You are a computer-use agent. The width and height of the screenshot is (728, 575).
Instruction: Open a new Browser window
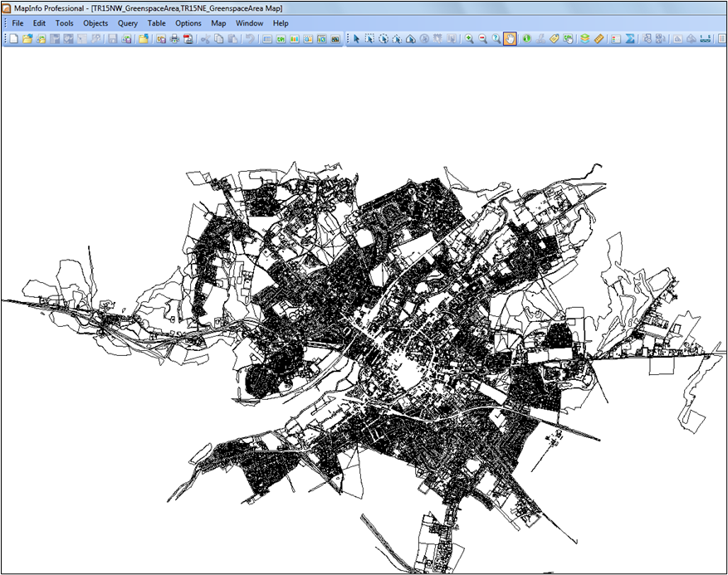coord(267,38)
